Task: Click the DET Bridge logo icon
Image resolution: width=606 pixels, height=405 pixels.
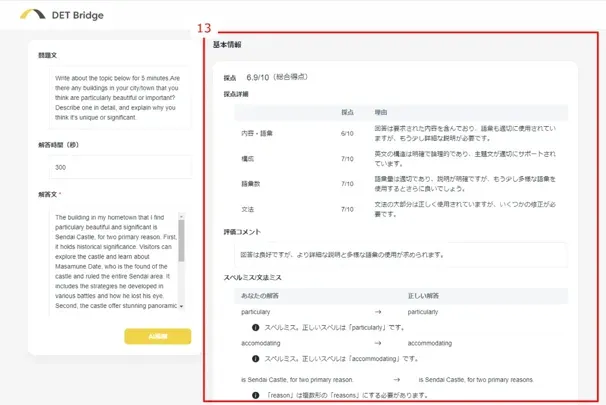Action: [32, 14]
